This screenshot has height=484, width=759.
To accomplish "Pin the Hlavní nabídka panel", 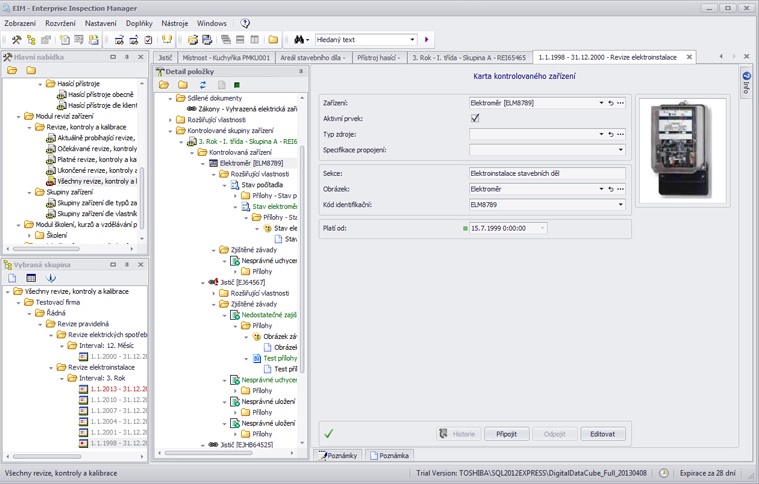I will point(127,57).
